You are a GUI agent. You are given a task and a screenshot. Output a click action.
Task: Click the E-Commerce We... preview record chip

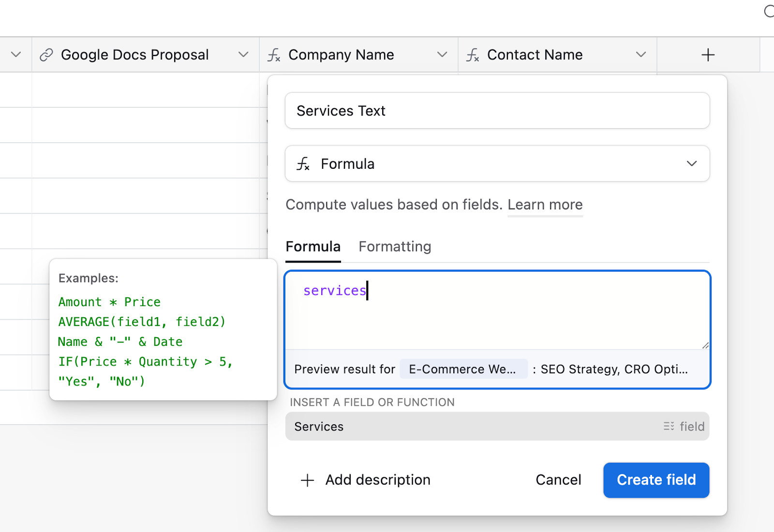point(463,369)
